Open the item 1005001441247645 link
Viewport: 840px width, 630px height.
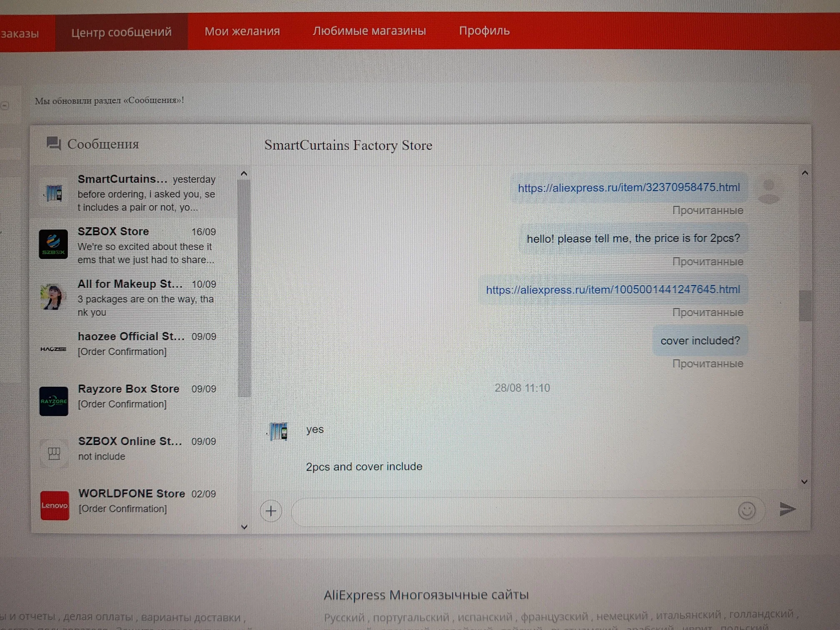pyautogui.click(x=613, y=289)
